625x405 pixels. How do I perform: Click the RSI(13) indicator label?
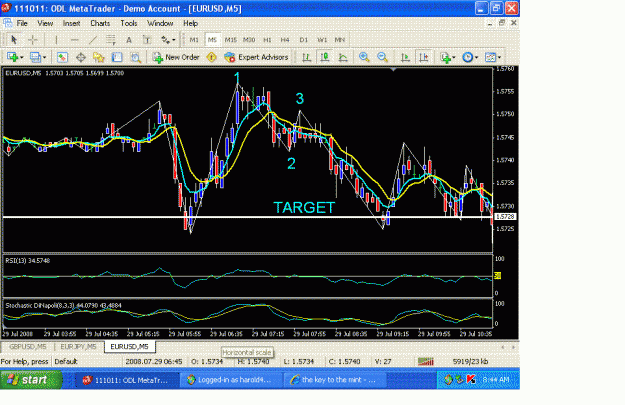coord(28,261)
